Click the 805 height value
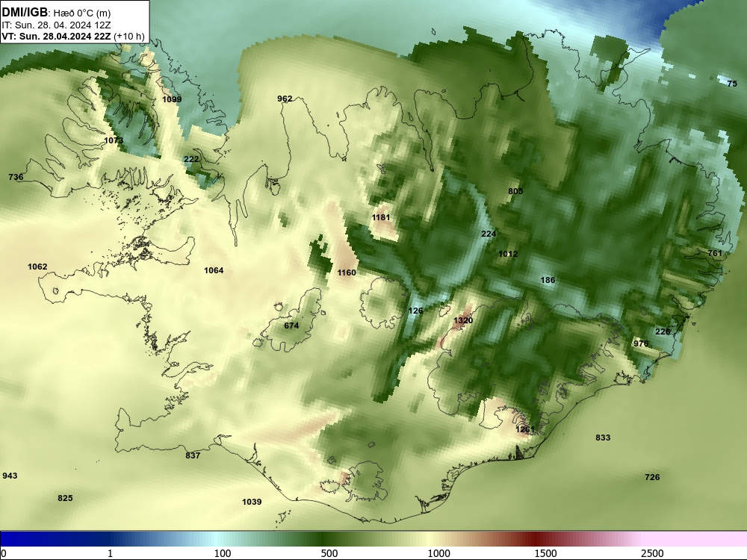Image resolution: width=747 pixels, height=560 pixels. [x=515, y=191]
